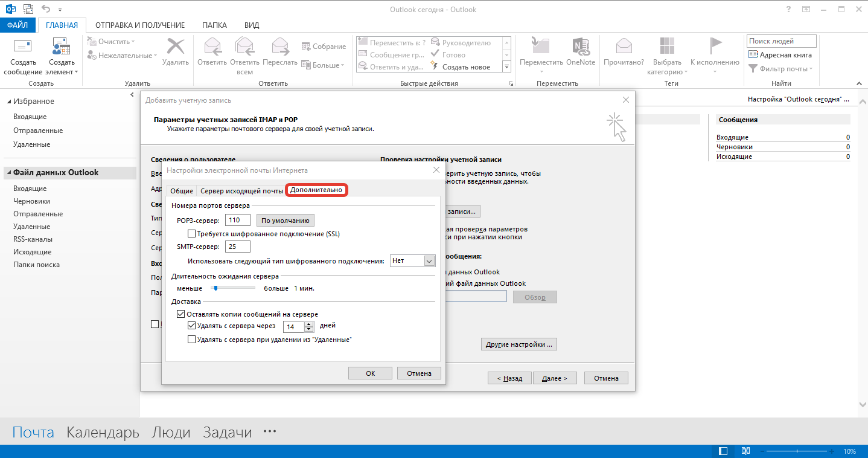Switch to Calendar (Календарь) view

[103, 432]
